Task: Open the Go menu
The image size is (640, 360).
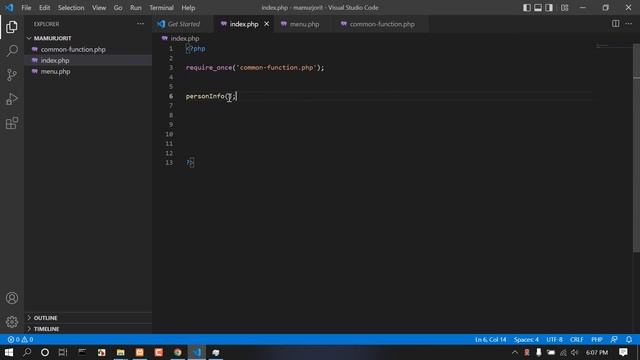Action: click(x=118, y=7)
